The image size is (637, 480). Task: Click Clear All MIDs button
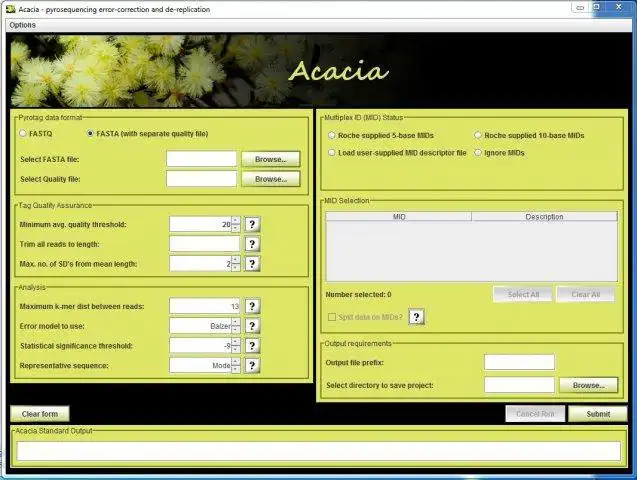(585, 294)
